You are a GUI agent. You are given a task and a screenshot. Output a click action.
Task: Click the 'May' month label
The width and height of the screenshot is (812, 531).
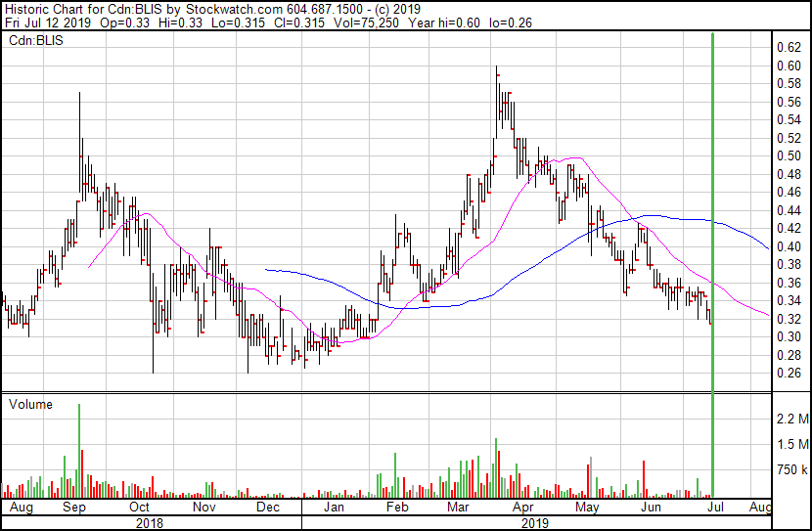click(x=587, y=508)
